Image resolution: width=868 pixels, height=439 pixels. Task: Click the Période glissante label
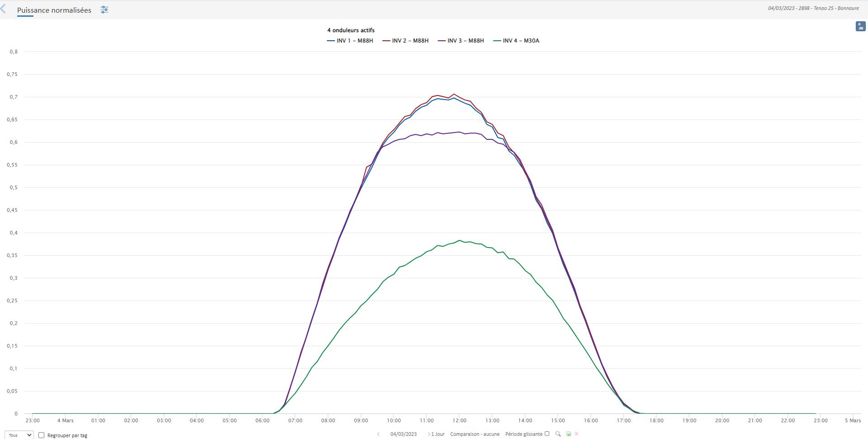524,434
